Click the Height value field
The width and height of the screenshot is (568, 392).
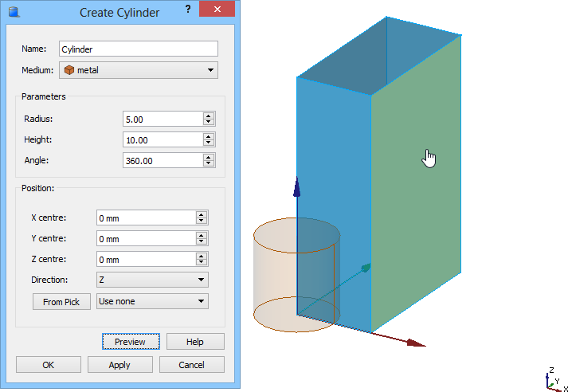tap(163, 140)
